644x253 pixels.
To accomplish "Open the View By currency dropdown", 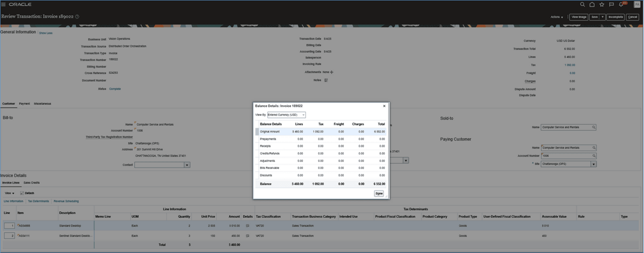I will (286, 115).
